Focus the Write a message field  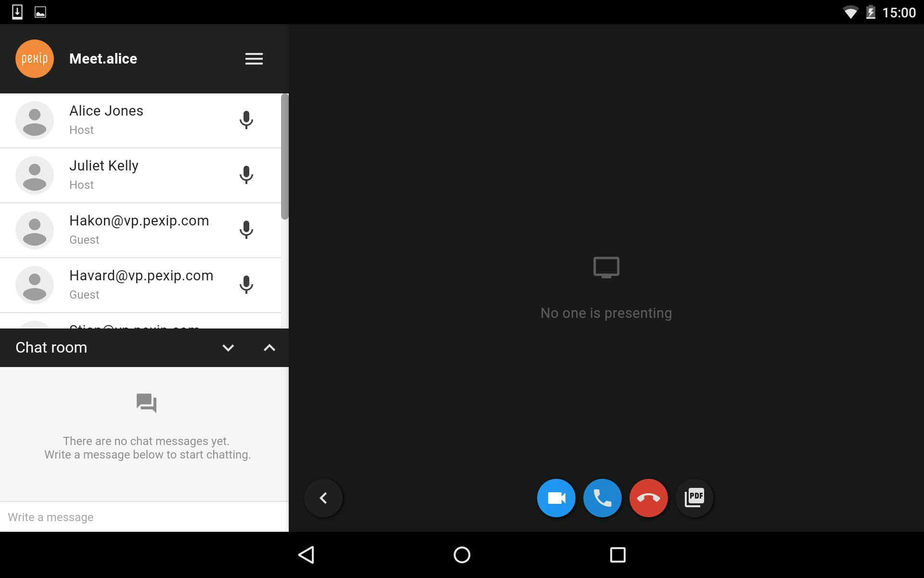[x=144, y=517]
